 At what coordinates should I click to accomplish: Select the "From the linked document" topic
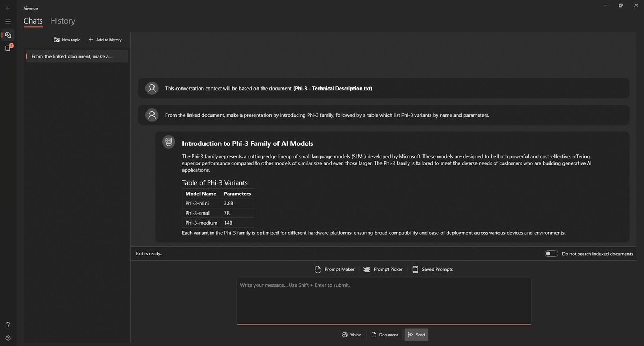coord(77,56)
